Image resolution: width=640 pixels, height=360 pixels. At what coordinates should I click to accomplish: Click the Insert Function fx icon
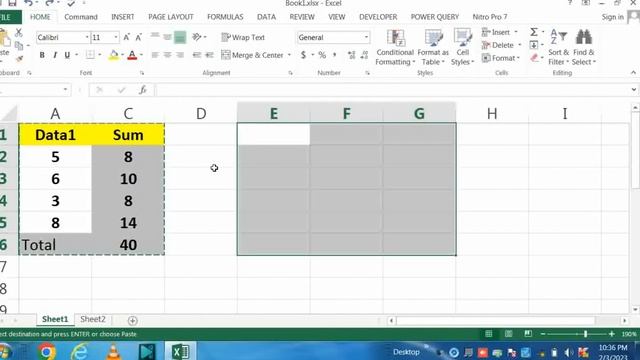coord(142,90)
